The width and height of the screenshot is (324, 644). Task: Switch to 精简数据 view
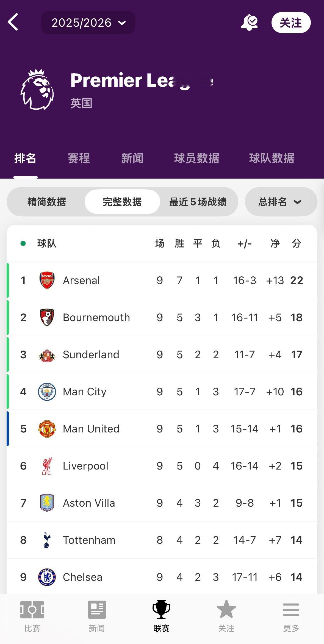click(x=47, y=202)
